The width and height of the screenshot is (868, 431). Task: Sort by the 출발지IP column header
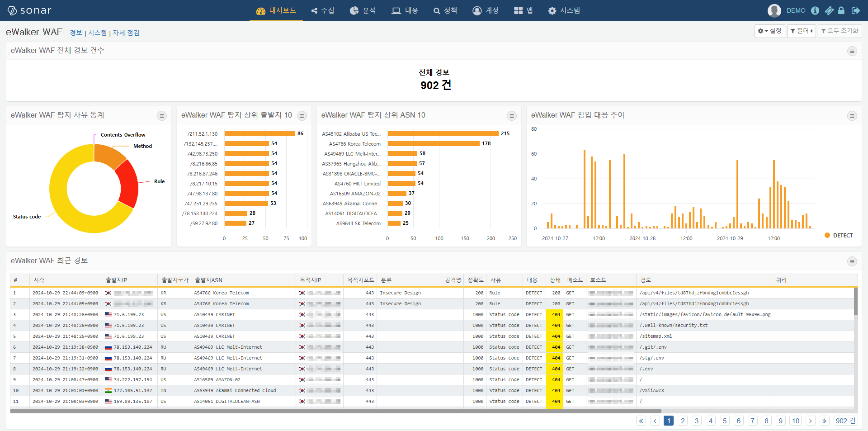pos(129,280)
